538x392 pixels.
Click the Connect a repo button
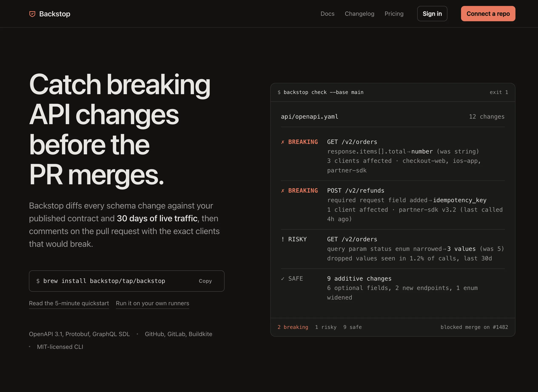[488, 14]
